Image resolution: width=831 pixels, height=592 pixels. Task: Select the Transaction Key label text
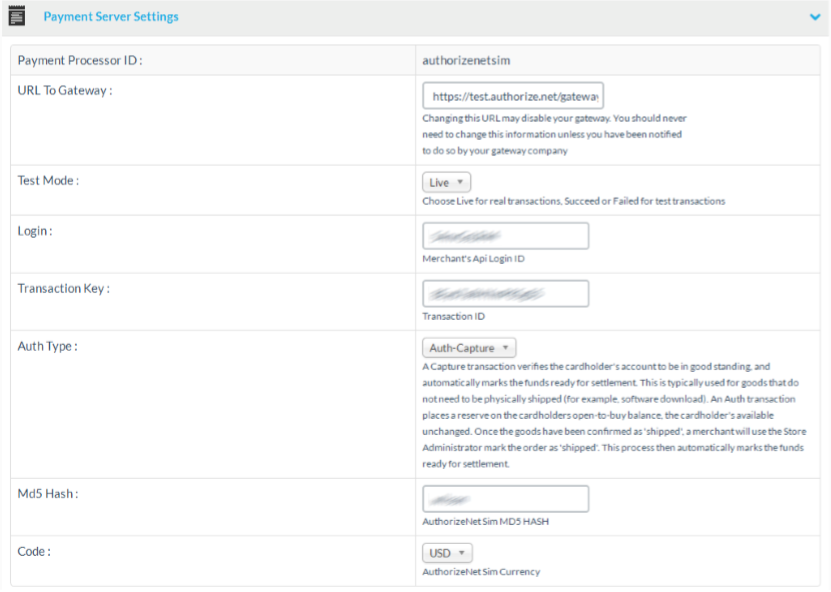pyautogui.click(x=63, y=288)
